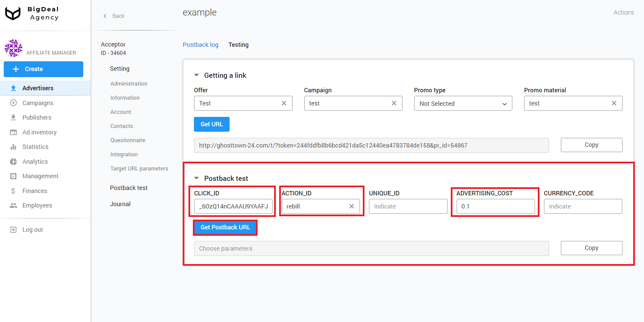Viewport: 644px width, 322px height.
Task: Click the UNIQUE_ID input field
Action: [408, 206]
